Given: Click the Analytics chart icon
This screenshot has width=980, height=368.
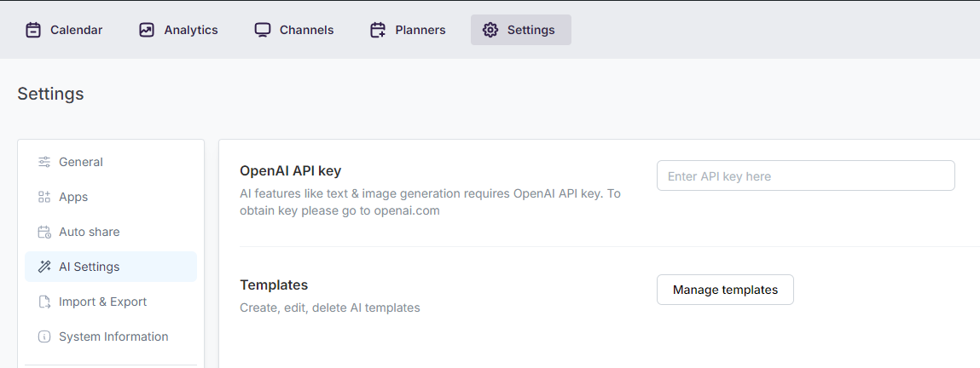Looking at the screenshot, I should click(146, 30).
